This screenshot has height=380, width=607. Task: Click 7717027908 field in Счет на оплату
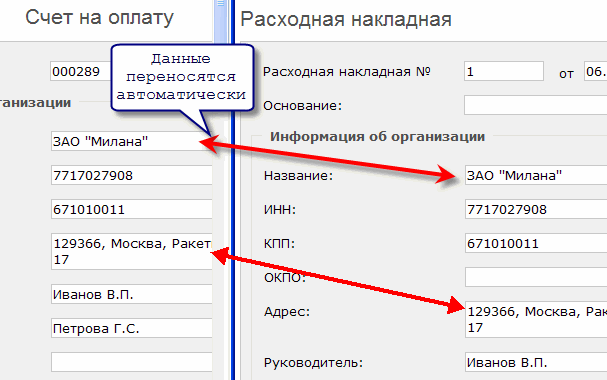(132, 175)
